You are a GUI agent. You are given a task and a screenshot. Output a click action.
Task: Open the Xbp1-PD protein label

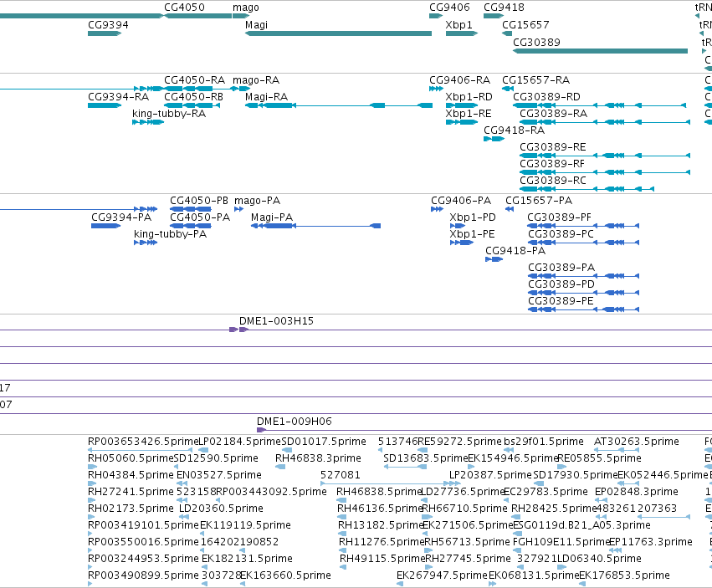coord(472,217)
